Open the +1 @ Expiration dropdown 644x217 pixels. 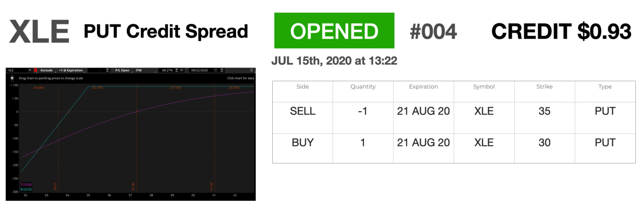point(71,70)
